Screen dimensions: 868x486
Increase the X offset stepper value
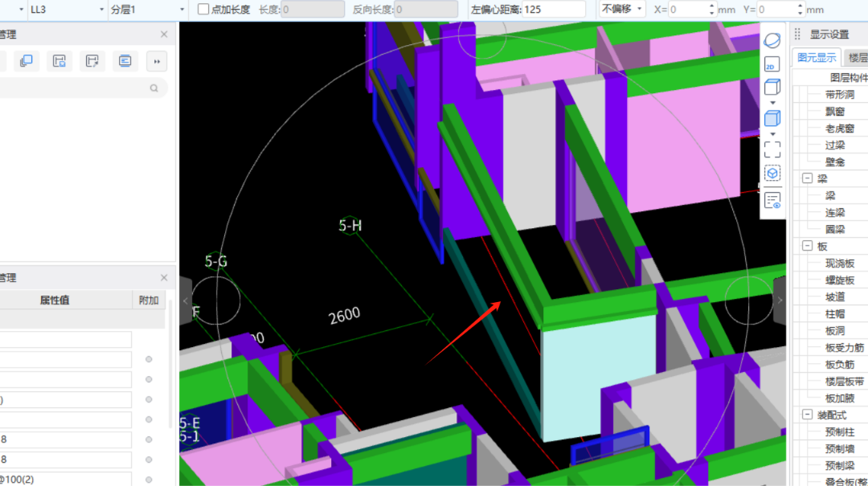pyautogui.click(x=711, y=6)
